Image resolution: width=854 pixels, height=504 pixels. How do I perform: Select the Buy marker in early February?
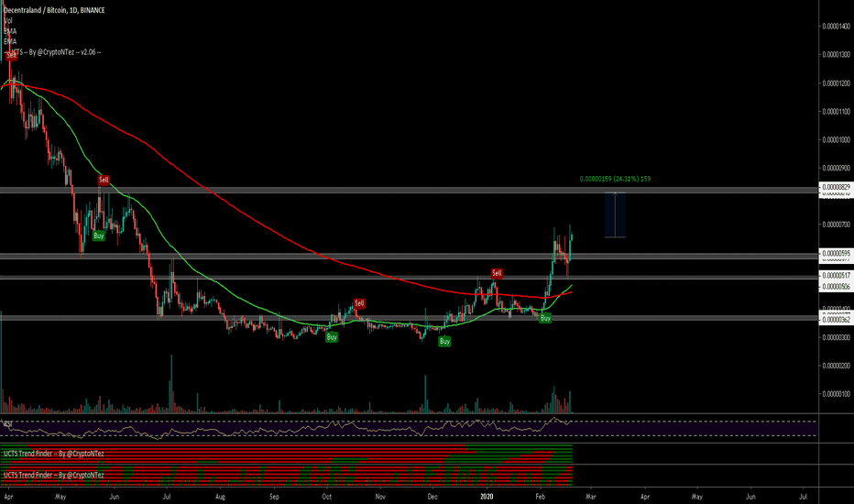coord(545,318)
